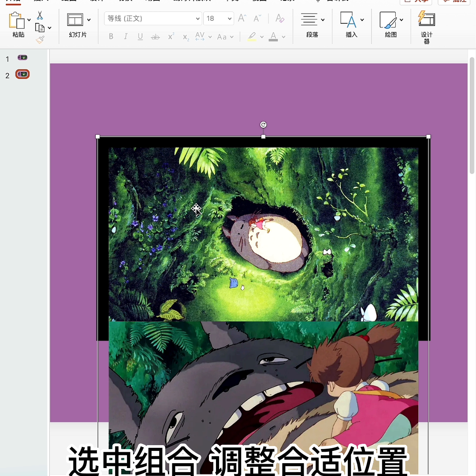Select slide 2 thumbnail in sidebar

22,74
